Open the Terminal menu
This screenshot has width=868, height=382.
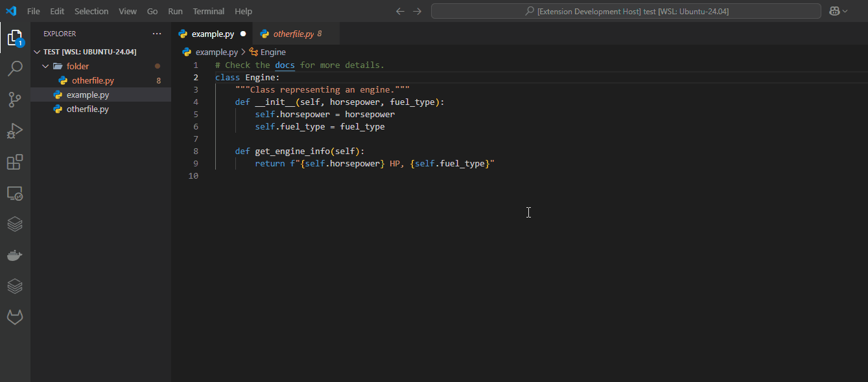(x=209, y=11)
